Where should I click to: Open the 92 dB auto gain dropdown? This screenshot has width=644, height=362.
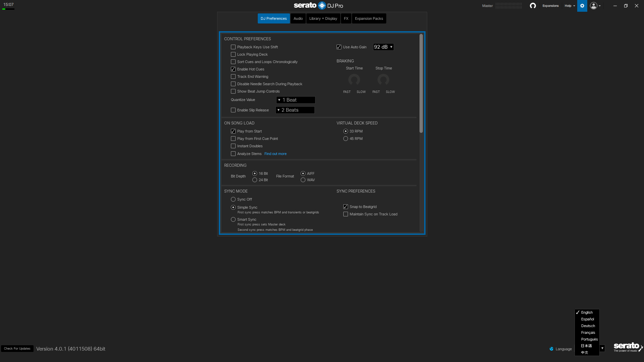click(x=383, y=47)
